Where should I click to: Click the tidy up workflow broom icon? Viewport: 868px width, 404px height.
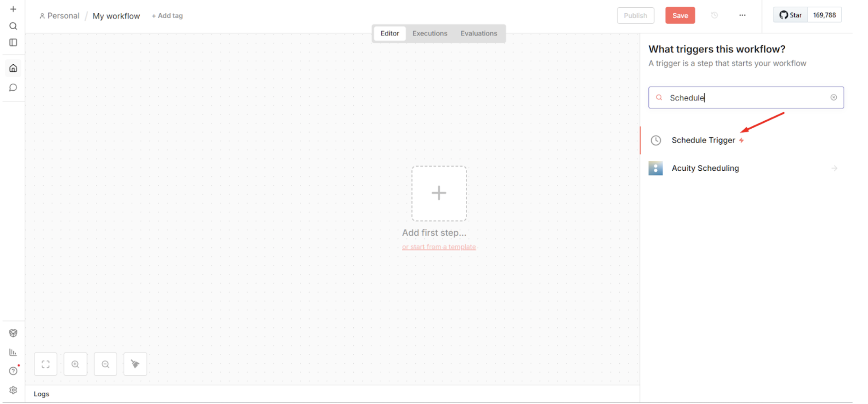point(135,364)
